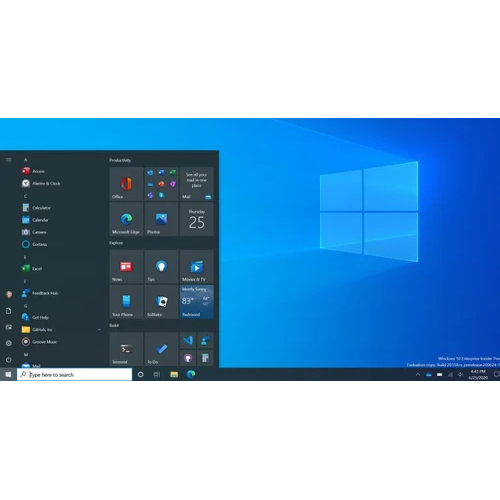Launch the Solitaire tile
500x500 pixels.
pyautogui.click(x=161, y=302)
